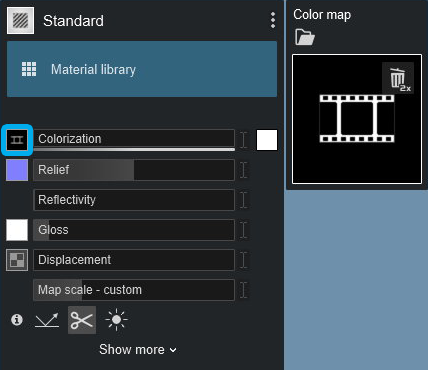Viewport: 428px width, 370px height.
Task: Toggle the scissors cutout icon
Action: (82, 320)
